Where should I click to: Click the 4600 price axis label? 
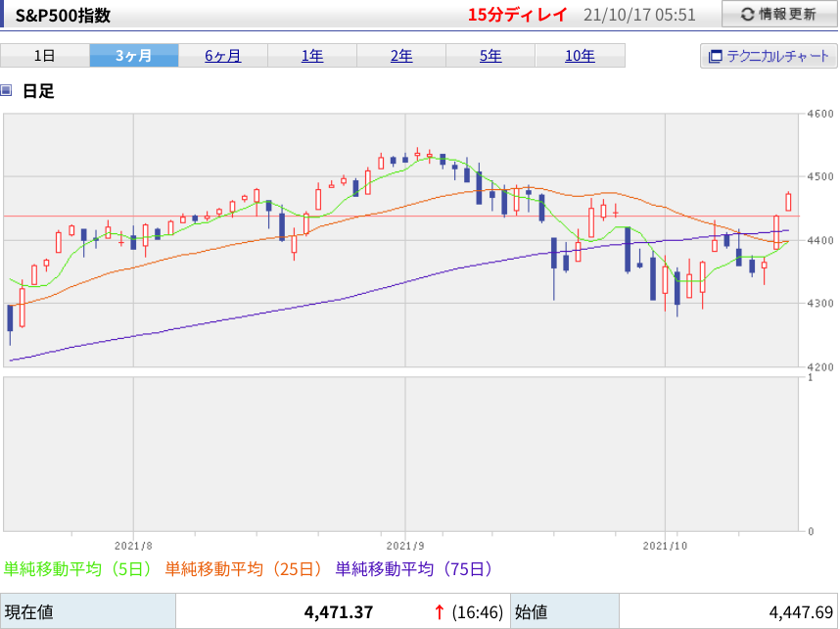[x=820, y=114]
